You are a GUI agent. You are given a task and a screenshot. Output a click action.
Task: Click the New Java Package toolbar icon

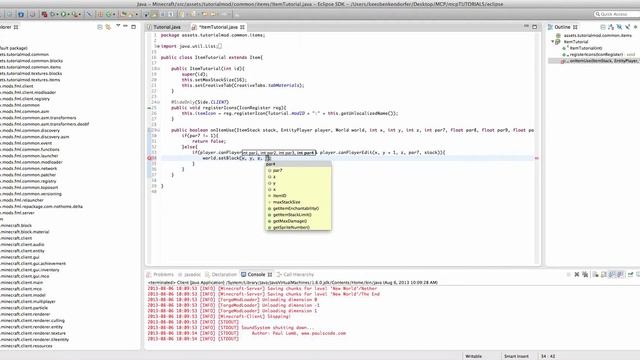pos(100,14)
